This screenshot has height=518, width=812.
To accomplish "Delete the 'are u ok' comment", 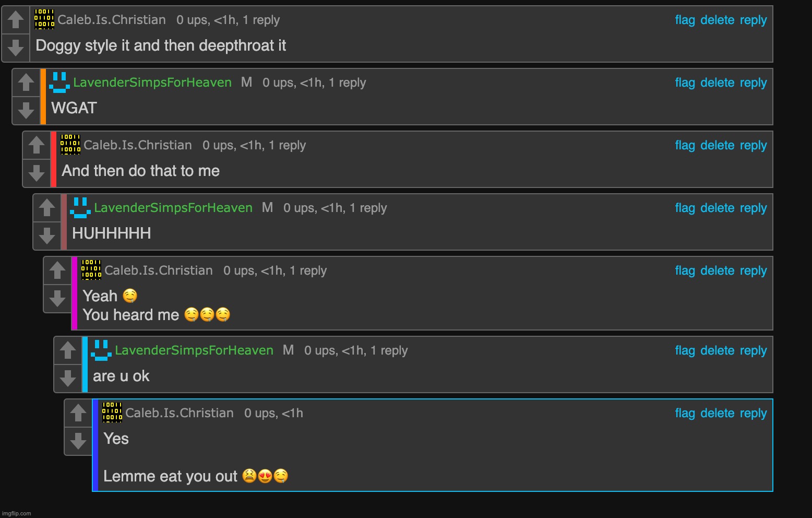I will pyautogui.click(x=717, y=350).
